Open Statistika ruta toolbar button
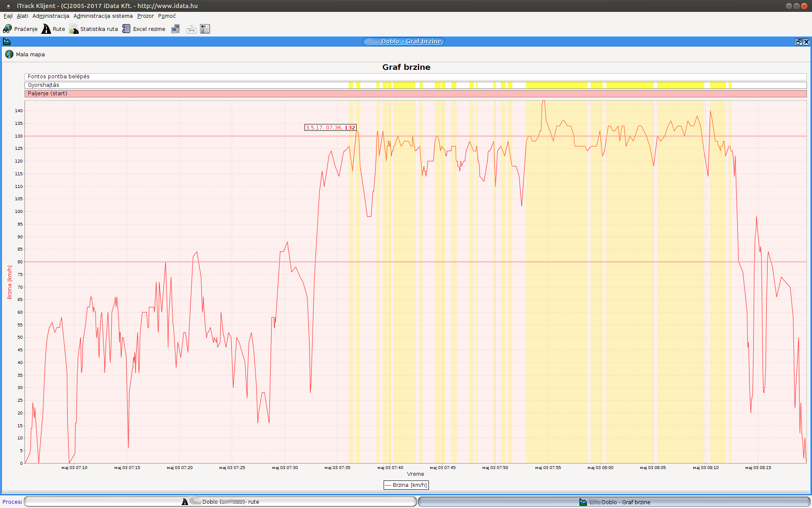The image size is (812, 508). (74, 29)
